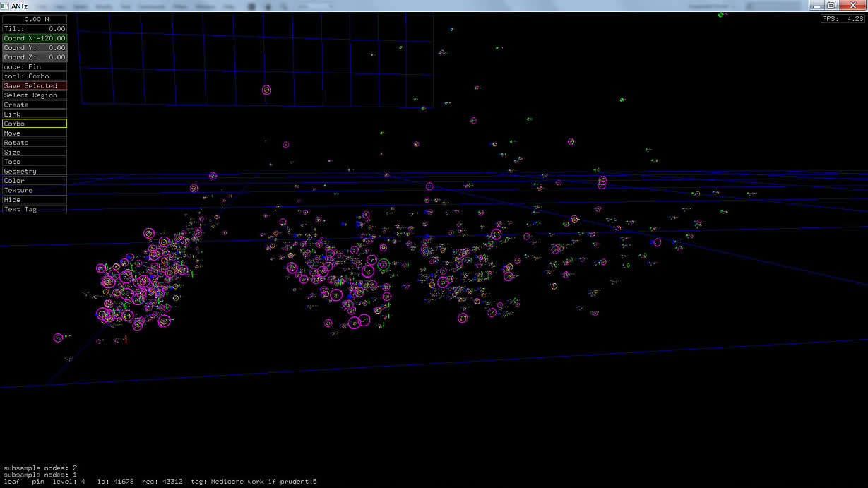Viewport: 868px width, 488px height.
Task: Click the ANTz application icon in title bar
Action: click(x=6, y=6)
